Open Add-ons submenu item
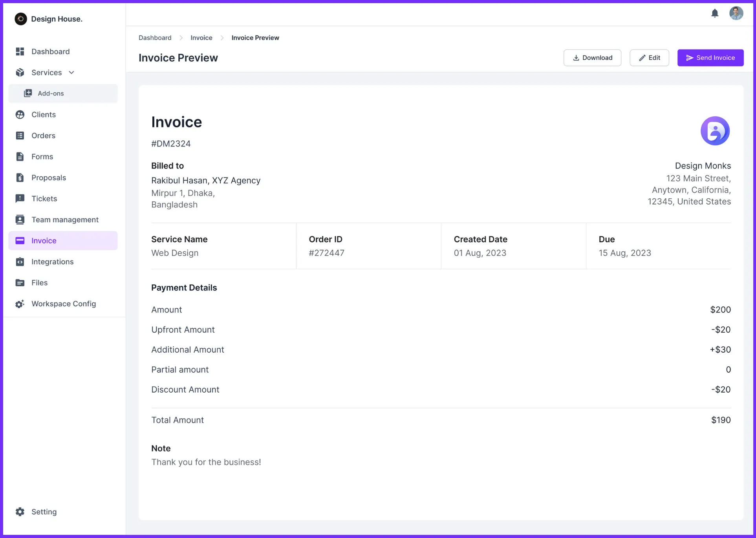The width and height of the screenshot is (756, 538). point(63,93)
